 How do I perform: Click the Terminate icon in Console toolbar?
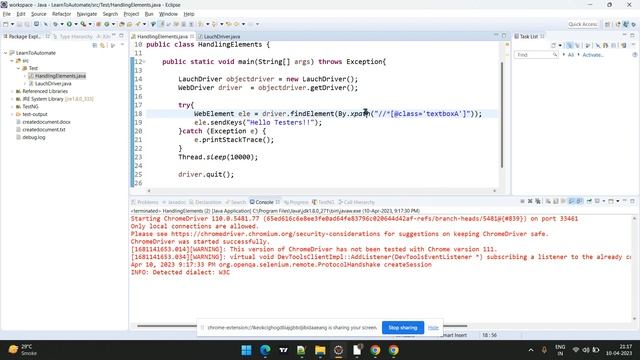pos(522,201)
